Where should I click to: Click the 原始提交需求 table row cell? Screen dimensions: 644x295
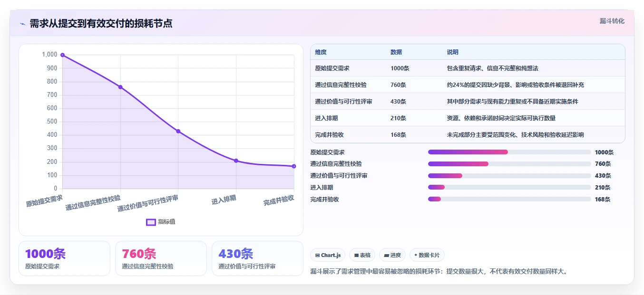(332, 68)
